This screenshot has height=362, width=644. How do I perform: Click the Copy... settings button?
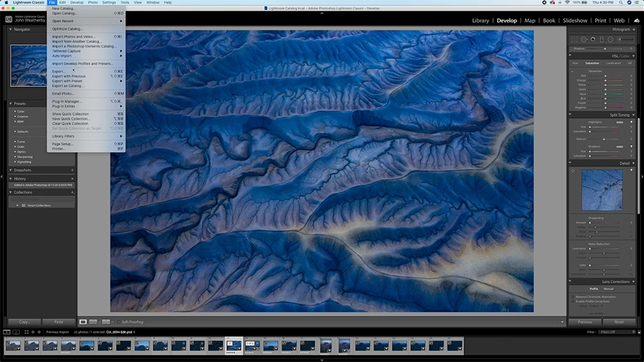click(x=25, y=322)
